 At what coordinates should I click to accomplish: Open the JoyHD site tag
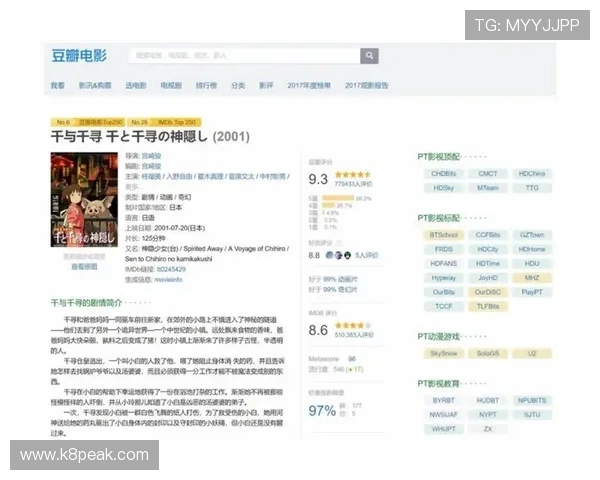[x=488, y=278]
